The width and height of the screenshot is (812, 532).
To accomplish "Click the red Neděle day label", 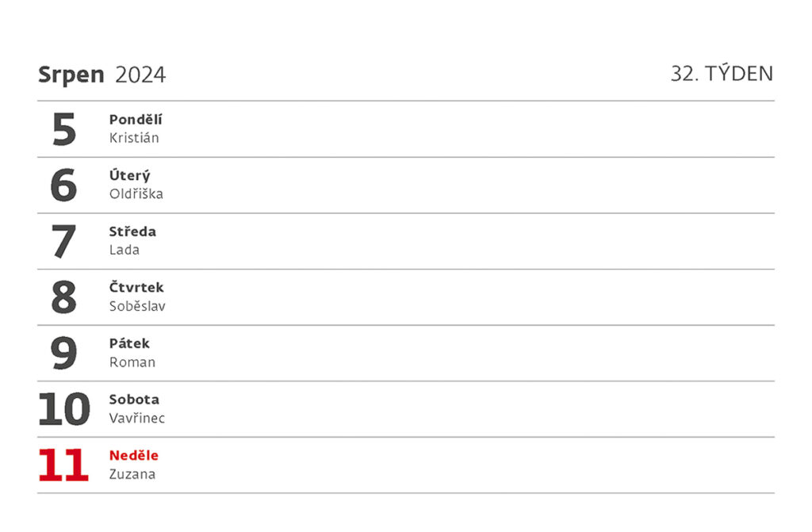I will (134, 455).
